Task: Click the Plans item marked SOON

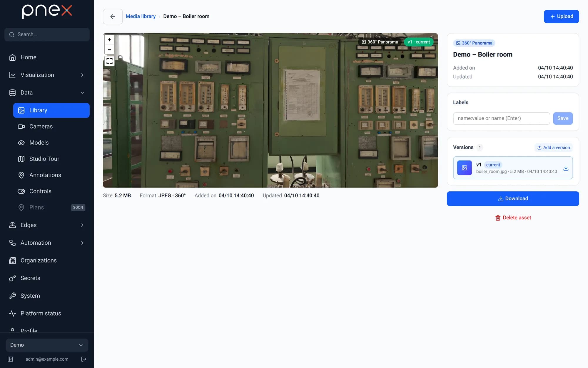Action: 51,208
